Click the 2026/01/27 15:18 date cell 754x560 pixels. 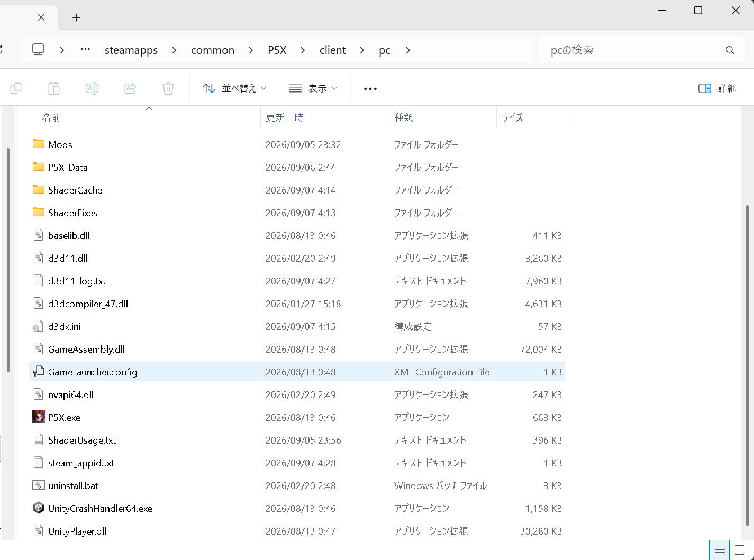pos(303,304)
